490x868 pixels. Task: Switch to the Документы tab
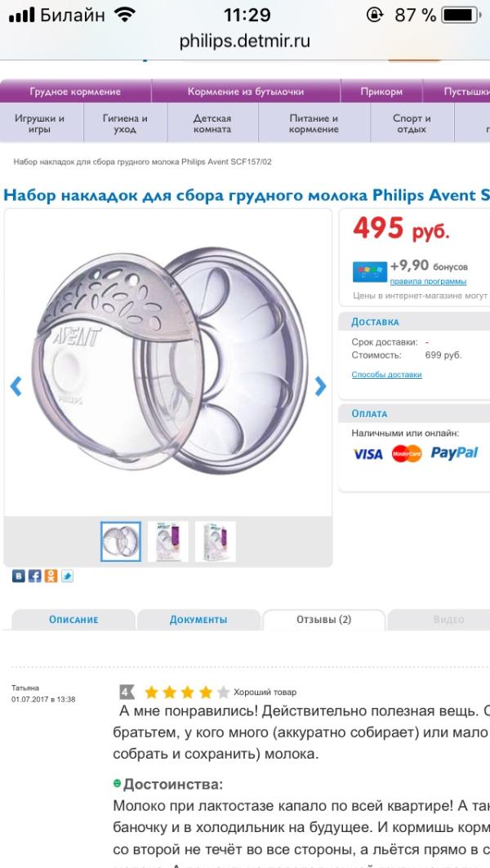pos(198,620)
